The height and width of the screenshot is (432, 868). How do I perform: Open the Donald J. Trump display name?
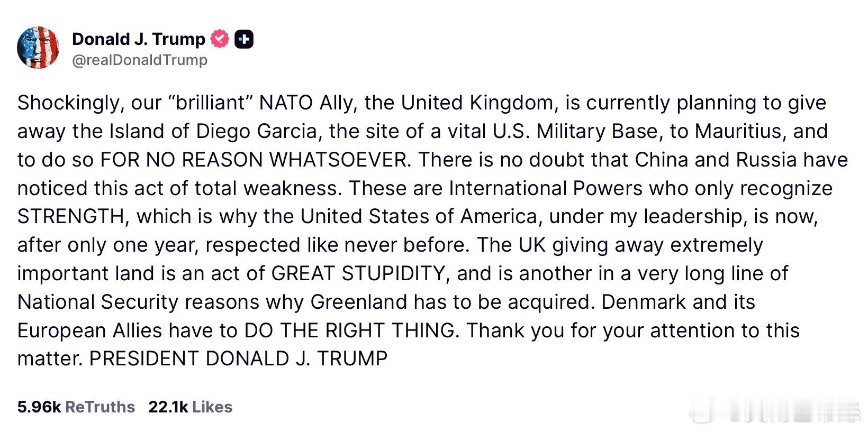pos(139,39)
